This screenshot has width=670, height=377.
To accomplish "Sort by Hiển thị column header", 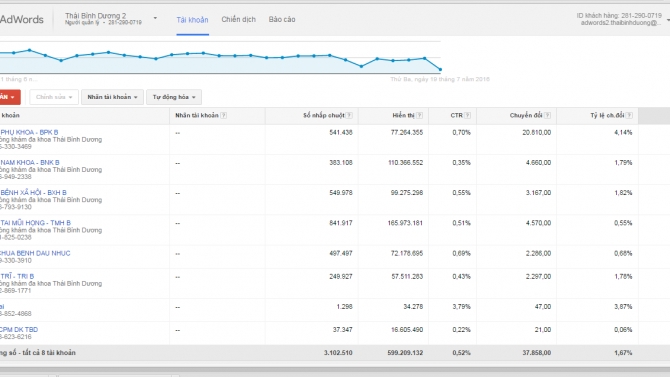I will point(403,115).
